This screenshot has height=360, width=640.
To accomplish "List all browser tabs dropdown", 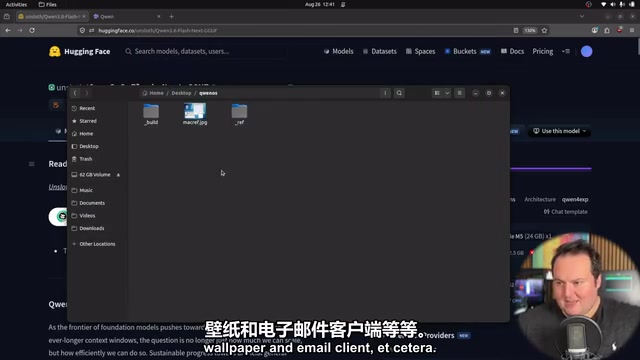I will point(582,16).
